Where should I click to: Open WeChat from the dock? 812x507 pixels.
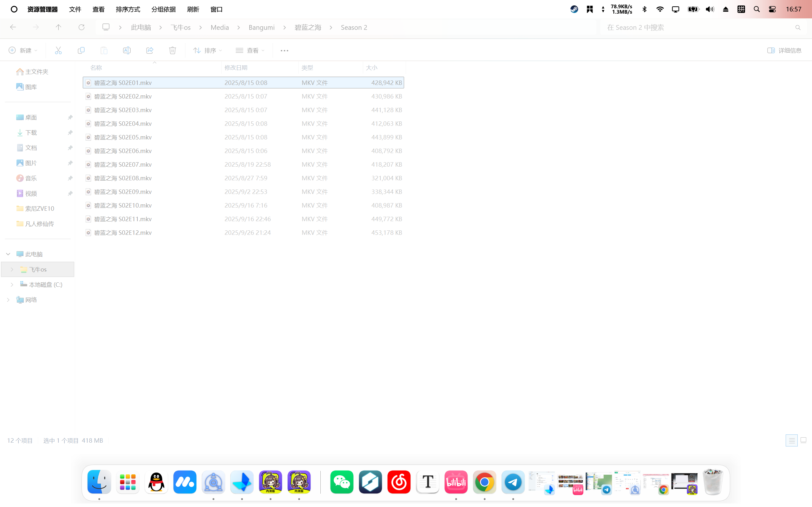(x=342, y=482)
